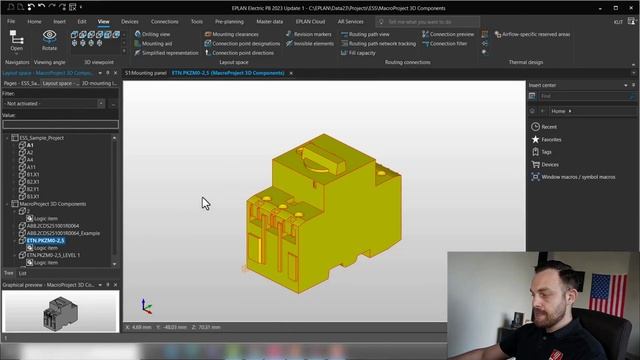Collapse the ESS_Sample_Project tree node

tap(7, 138)
